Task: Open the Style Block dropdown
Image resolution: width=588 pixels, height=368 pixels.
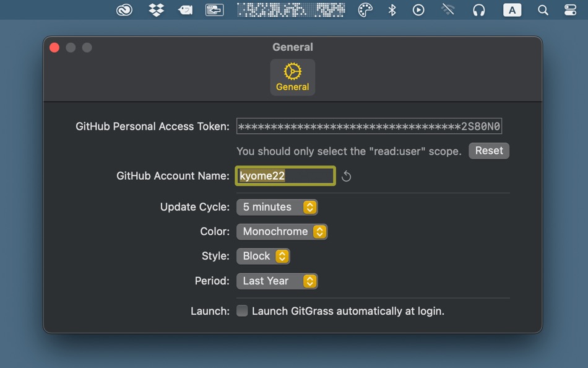Action: (x=263, y=256)
